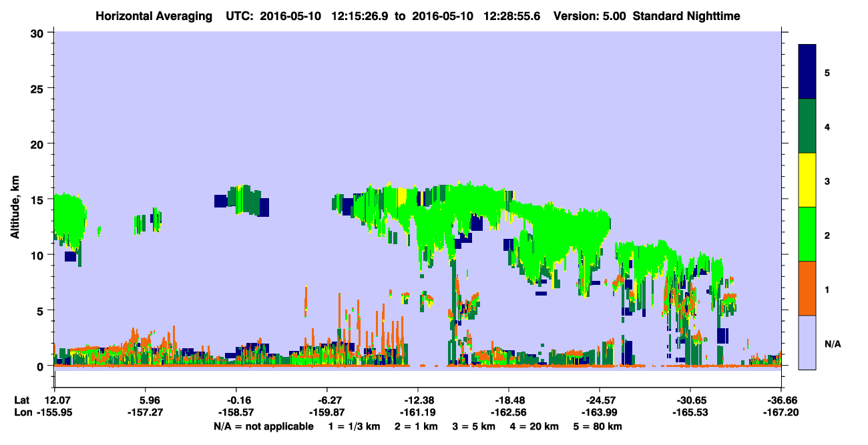Screen dimensions: 868x445
Task: Click longitude value -157.27
Action: pyautogui.click(x=145, y=413)
